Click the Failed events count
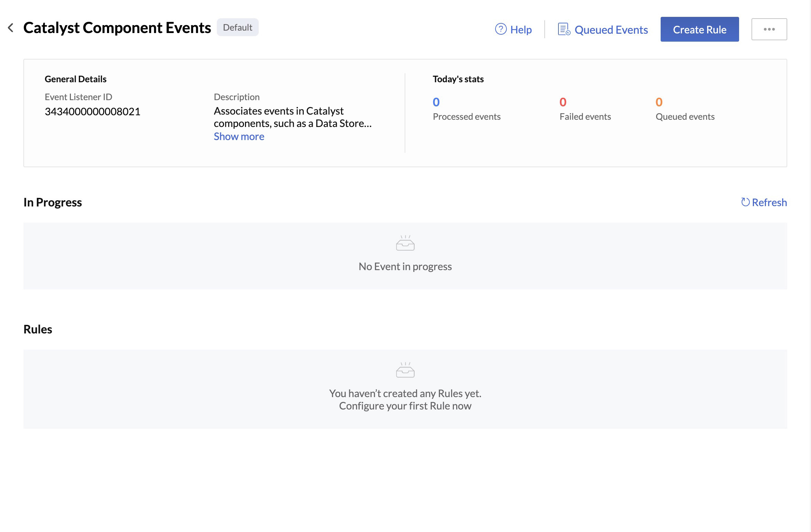Screen dimensions: 811x532 pyautogui.click(x=563, y=102)
